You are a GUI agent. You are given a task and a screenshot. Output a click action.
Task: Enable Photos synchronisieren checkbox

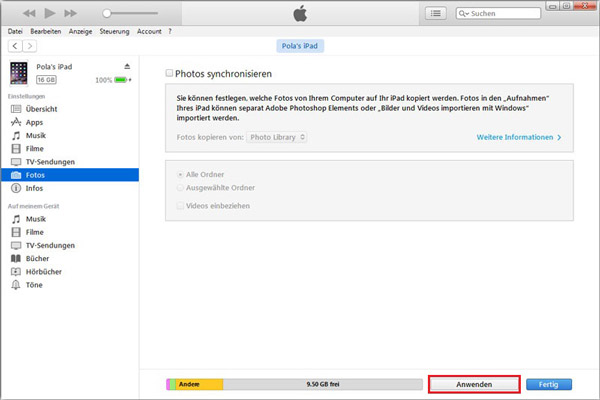[169, 73]
